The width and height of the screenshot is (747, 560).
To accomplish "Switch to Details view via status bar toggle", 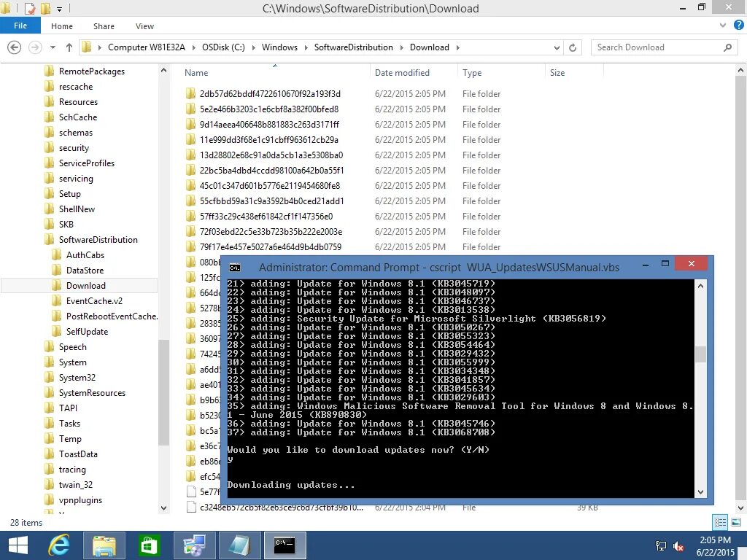I will 719,522.
